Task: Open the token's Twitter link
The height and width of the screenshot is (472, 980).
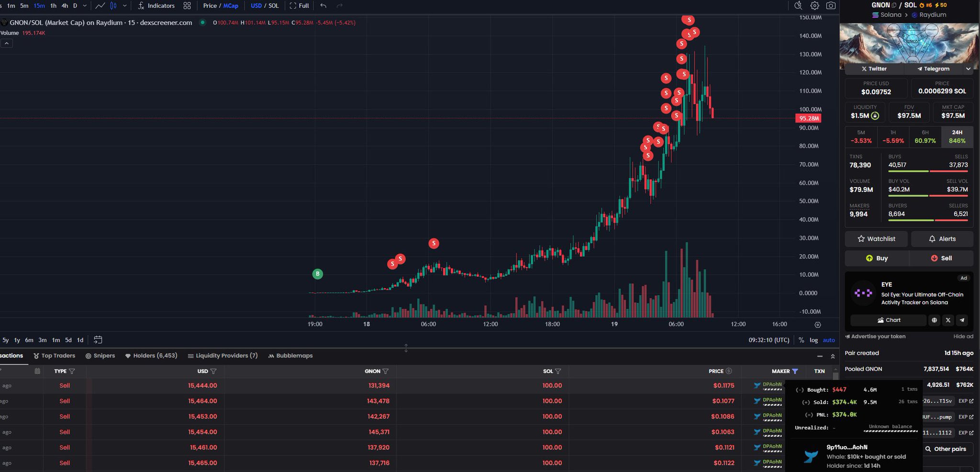Action: click(x=874, y=69)
